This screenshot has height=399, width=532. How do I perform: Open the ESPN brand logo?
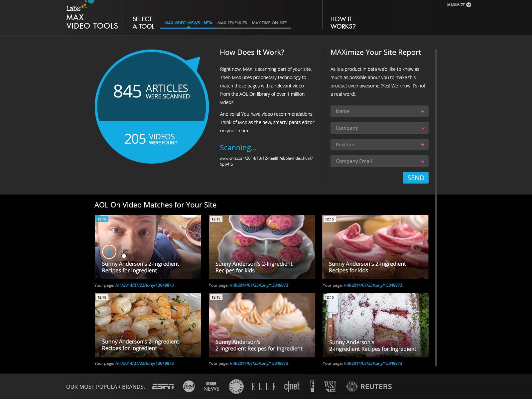click(x=163, y=386)
